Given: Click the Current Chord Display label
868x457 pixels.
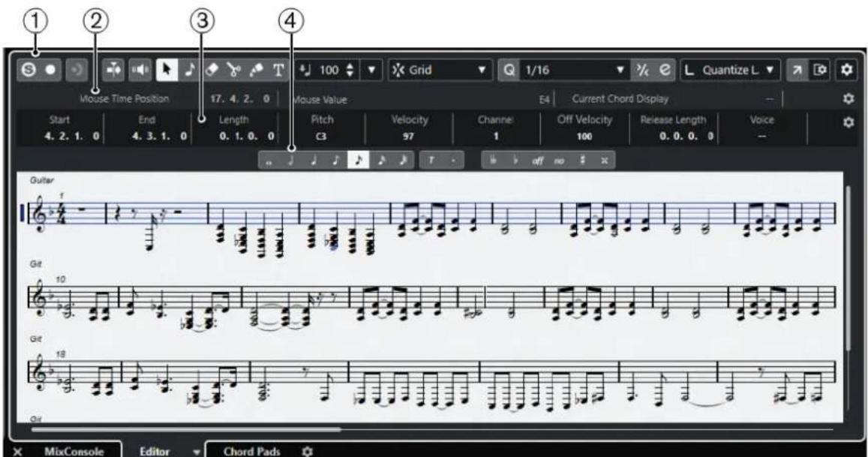Looking at the screenshot, I should pos(620,98).
